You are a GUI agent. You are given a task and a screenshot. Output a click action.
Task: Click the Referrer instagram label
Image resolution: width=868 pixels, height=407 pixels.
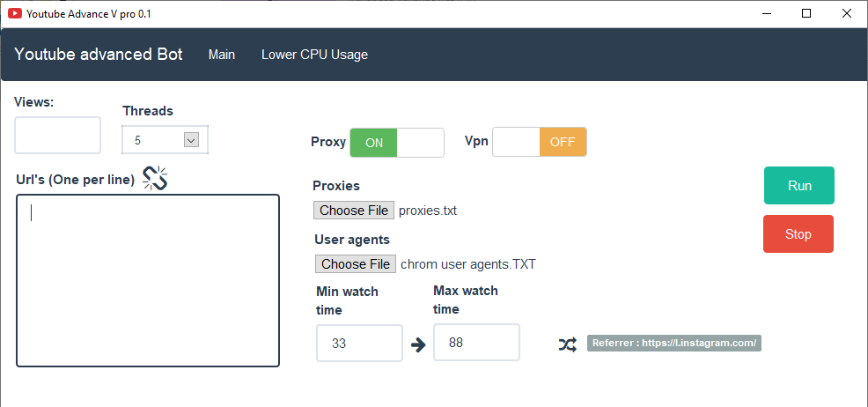673,344
